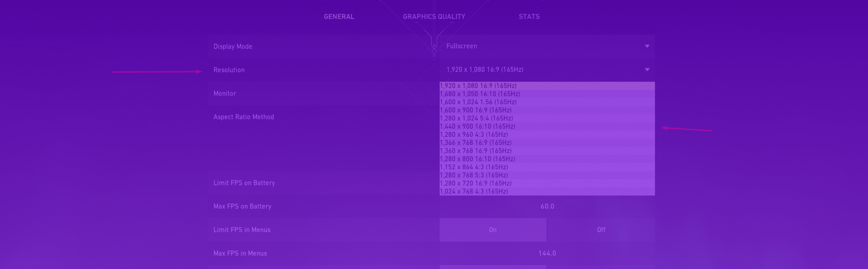Open the Resolution dropdown arrow
The width and height of the screenshot is (868, 269).
coord(647,70)
